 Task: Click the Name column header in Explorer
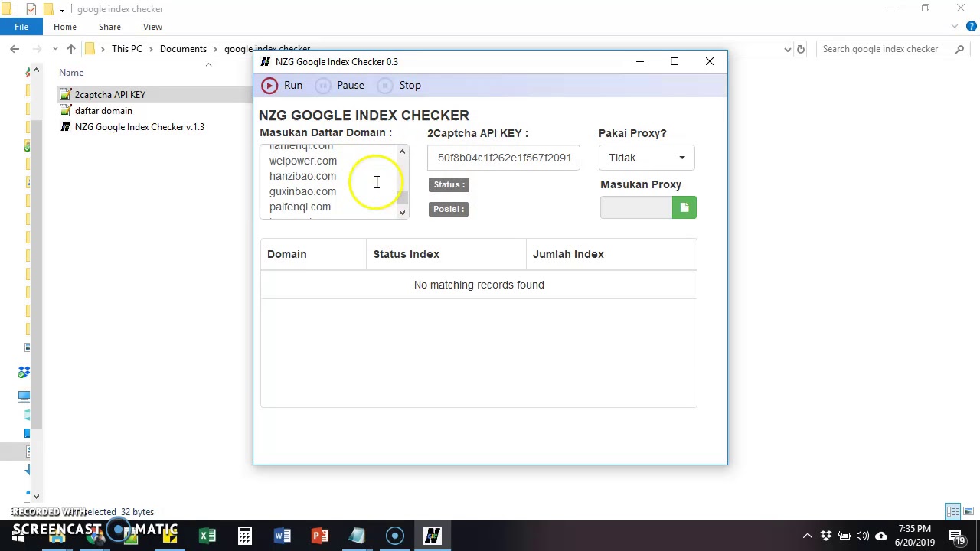[x=71, y=73]
